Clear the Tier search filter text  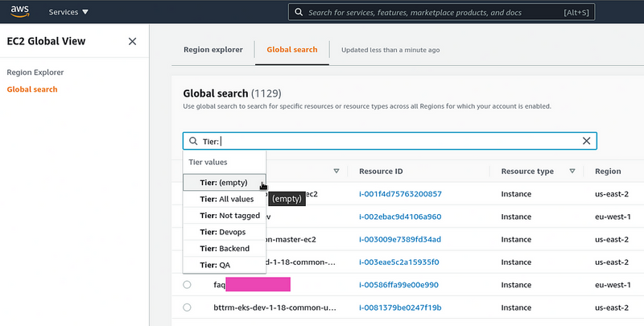tap(586, 141)
